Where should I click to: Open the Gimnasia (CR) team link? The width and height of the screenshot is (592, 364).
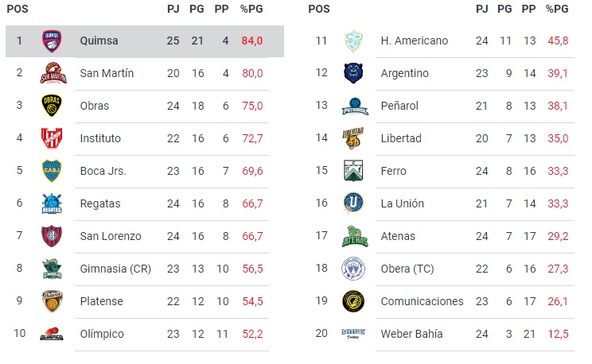tap(116, 269)
